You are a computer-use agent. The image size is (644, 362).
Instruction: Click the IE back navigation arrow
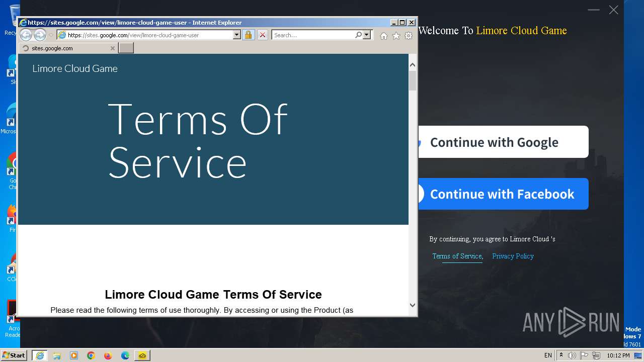[x=26, y=35]
